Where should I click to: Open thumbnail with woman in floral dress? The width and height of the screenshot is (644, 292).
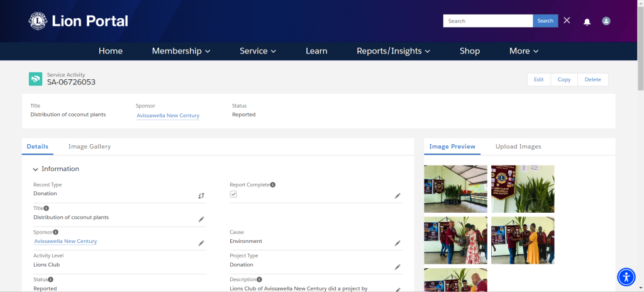[455, 240]
